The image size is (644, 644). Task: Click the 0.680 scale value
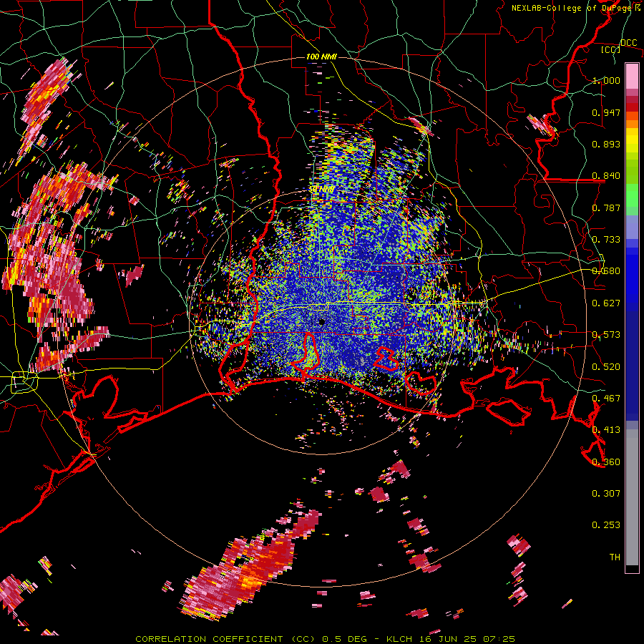[606, 271]
